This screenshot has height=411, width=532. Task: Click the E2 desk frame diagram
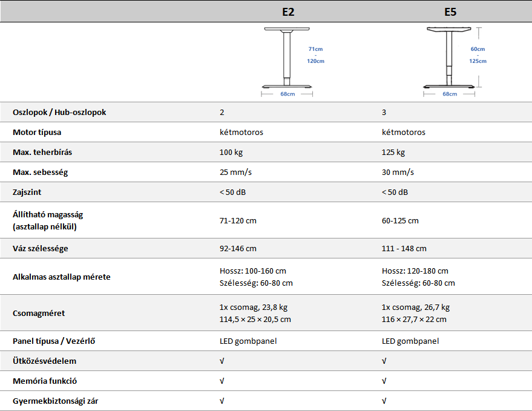point(288,61)
